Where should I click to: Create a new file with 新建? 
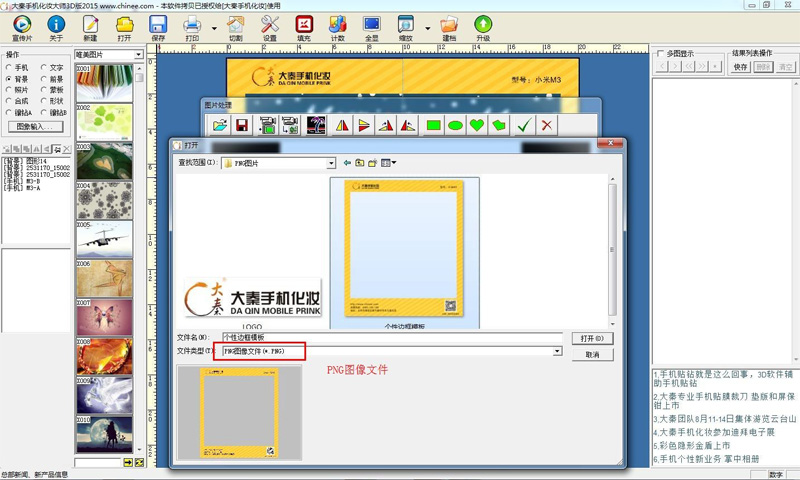(x=90, y=24)
